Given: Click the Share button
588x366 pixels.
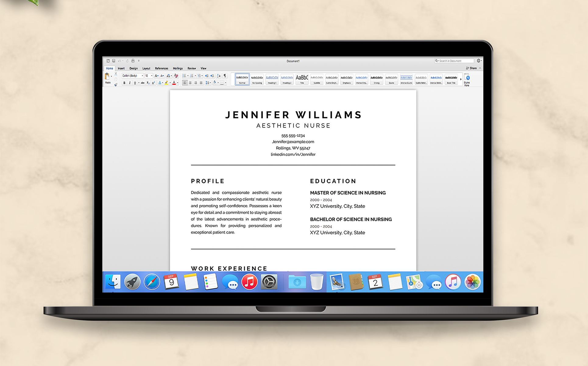Looking at the screenshot, I should [472, 68].
